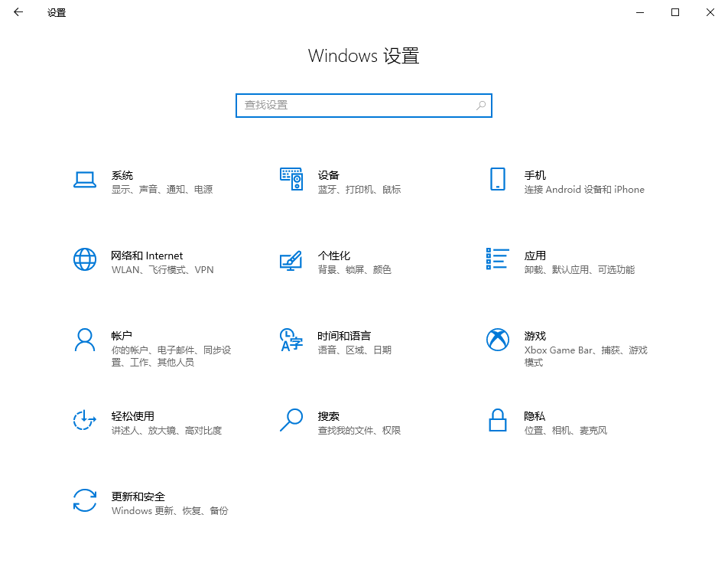Click the Windows 设置 page heading
Screen dimensions: 728x586
tap(363, 56)
